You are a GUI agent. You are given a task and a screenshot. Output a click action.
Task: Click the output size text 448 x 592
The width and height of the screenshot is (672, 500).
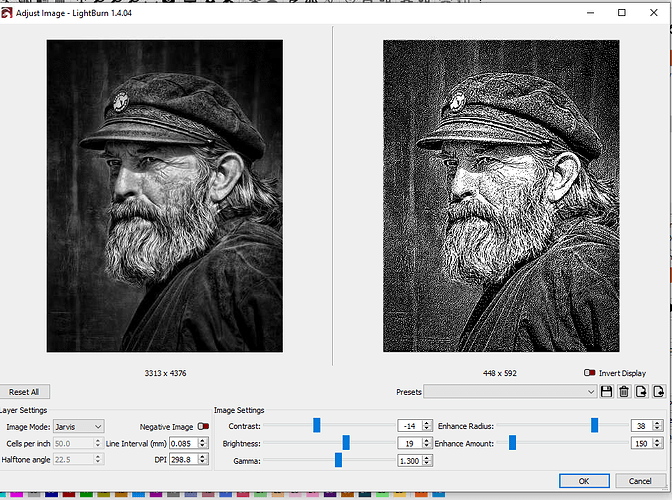[x=500, y=373]
